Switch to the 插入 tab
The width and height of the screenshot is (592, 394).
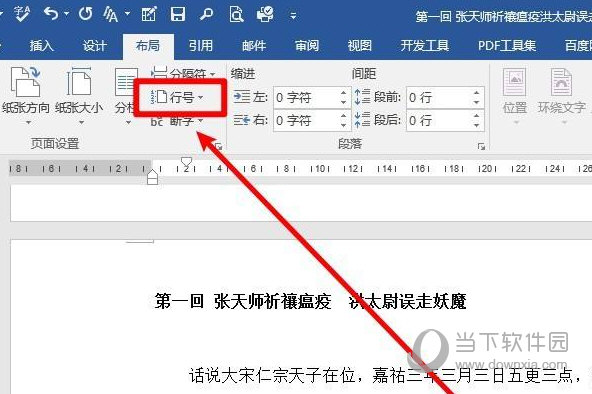[x=42, y=46]
